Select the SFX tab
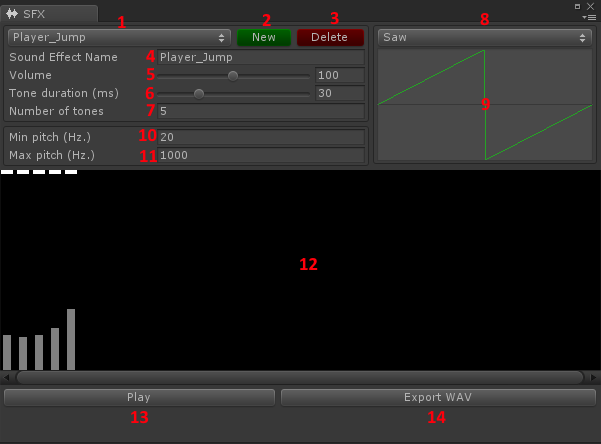The height and width of the screenshot is (444, 601). (49, 14)
